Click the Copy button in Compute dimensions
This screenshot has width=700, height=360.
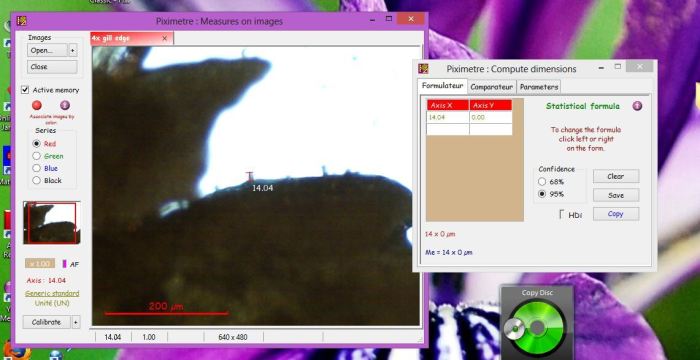click(x=616, y=214)
